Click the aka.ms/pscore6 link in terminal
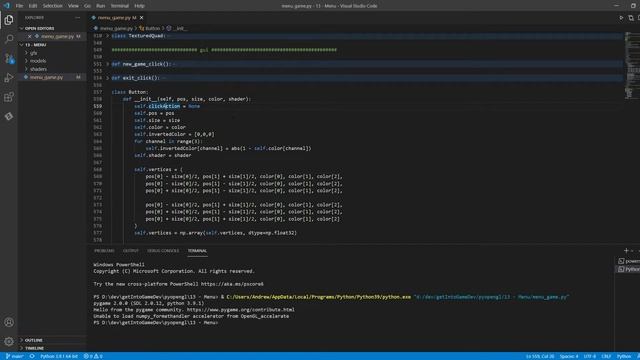This screenshot has width=640, height=360. pyautogui.click(x=232, y=284)
